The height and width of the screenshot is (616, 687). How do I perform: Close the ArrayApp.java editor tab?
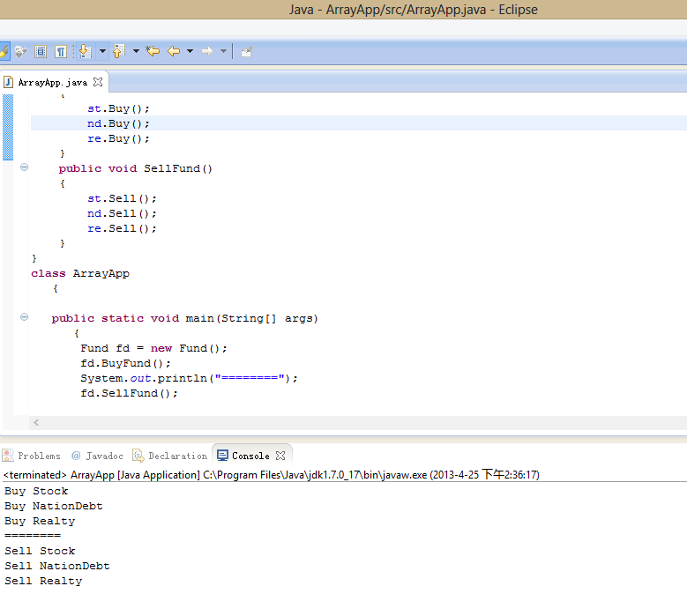[98, 82]
